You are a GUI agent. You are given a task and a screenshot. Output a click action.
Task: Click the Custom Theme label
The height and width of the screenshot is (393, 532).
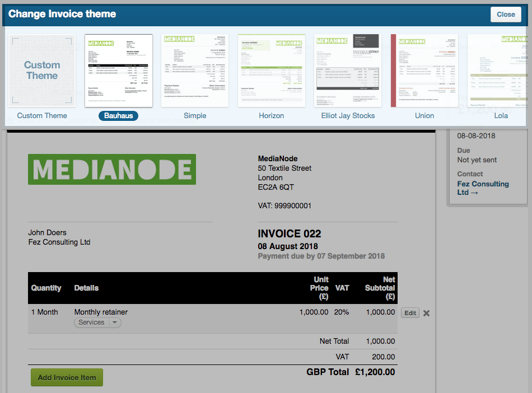click(42, 116)
